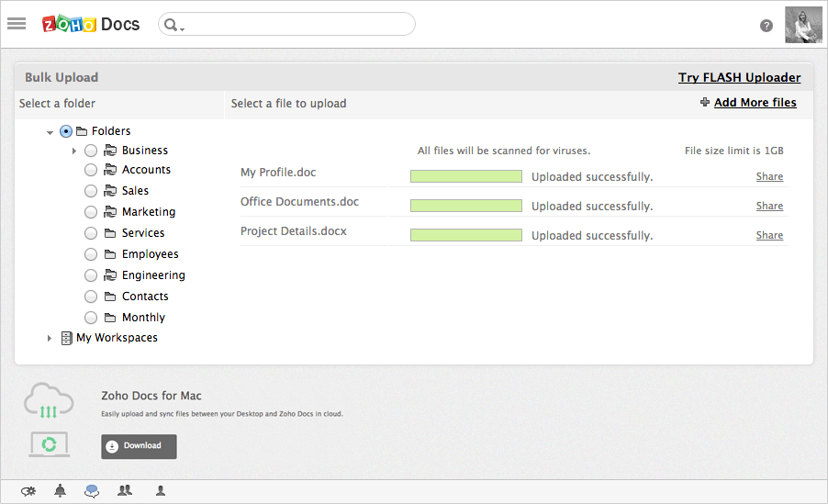Click the Engineering shared folder icon
Screen dimensions: 828x504
(110, 275)
